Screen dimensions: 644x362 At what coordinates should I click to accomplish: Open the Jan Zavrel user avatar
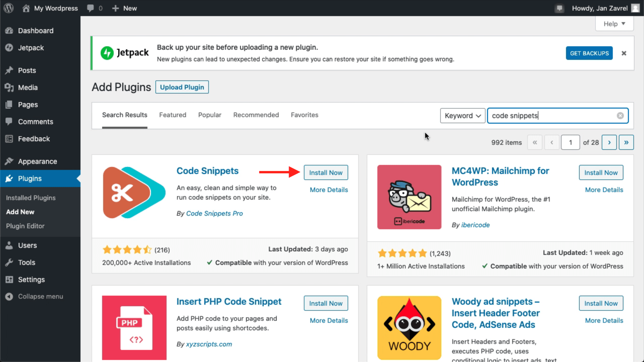point(635,8)
